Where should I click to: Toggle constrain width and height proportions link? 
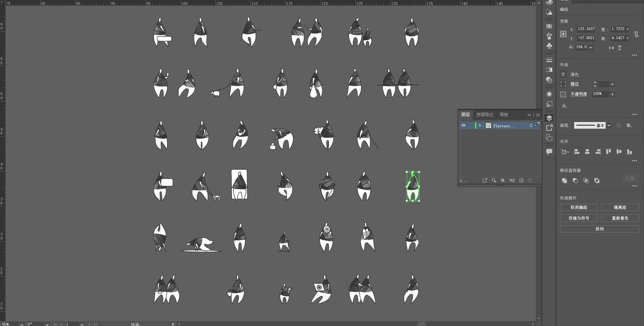pyautogui.click(x=636, y=34)
